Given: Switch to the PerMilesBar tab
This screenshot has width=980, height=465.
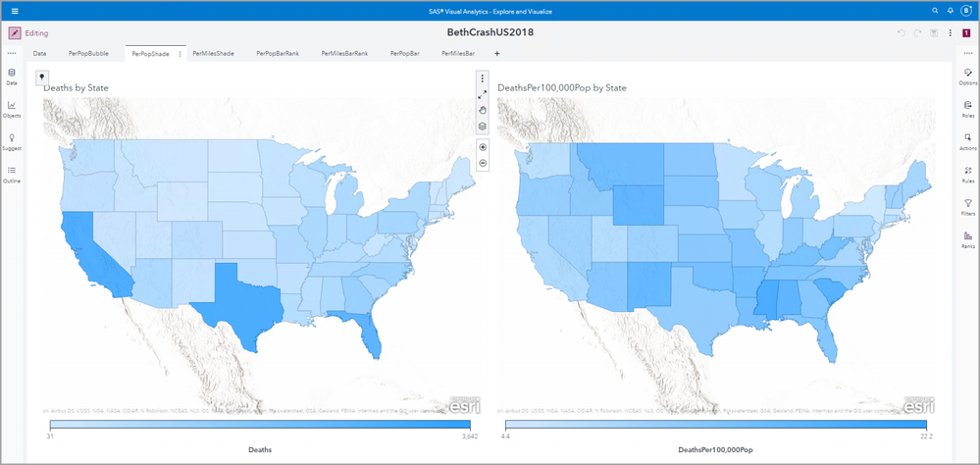Looking at the screenshot, I should click(x=458, y=54).
